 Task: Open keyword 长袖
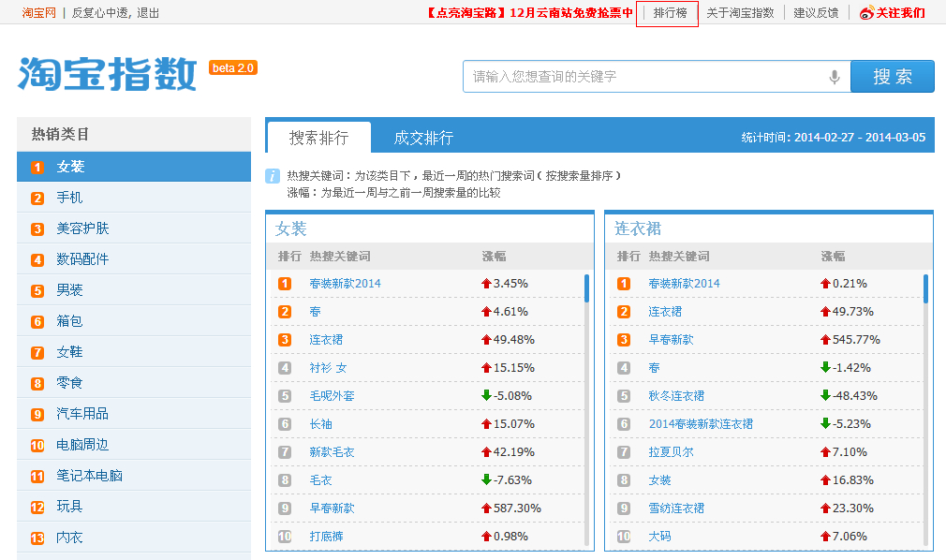click(321, 423)
